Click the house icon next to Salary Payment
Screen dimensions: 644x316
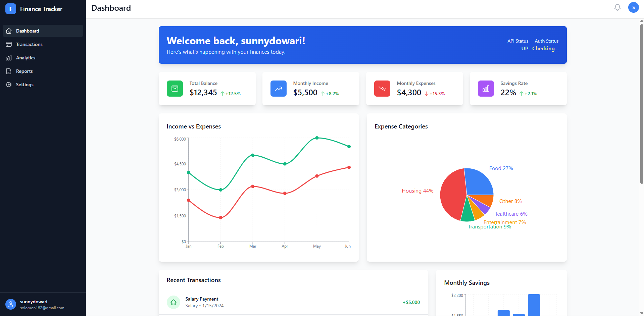click(x=174, y=302)
